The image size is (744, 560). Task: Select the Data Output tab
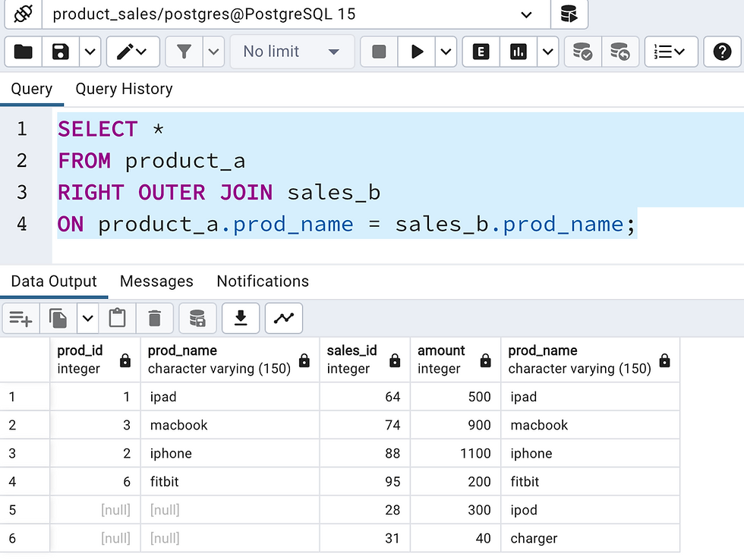pos(54,282)
